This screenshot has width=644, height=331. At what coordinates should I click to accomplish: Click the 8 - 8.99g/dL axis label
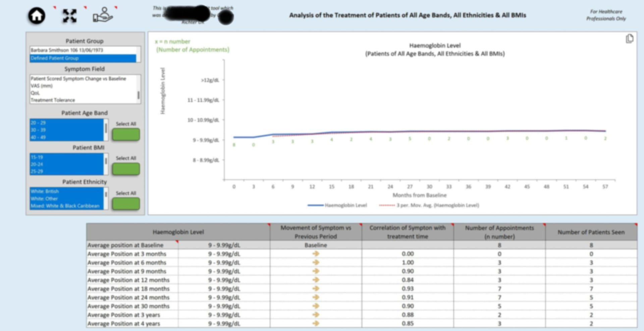tap(206, 160)
